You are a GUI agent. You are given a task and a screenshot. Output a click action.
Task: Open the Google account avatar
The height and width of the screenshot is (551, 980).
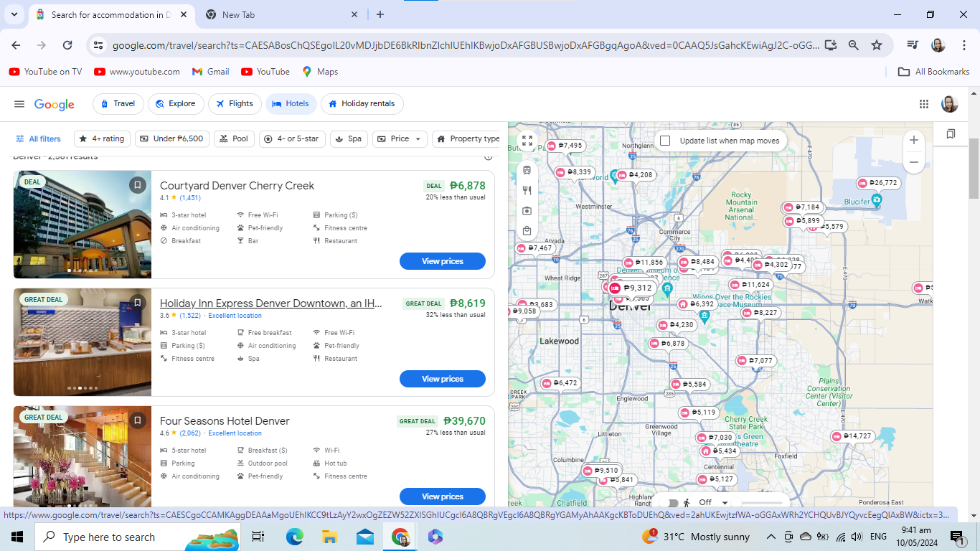click(950, 104)
